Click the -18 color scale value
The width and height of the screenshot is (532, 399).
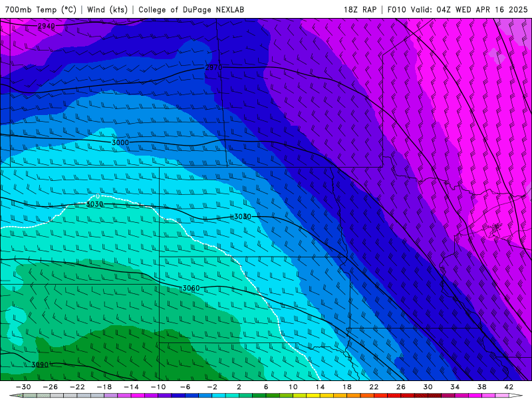coord(104,387)
